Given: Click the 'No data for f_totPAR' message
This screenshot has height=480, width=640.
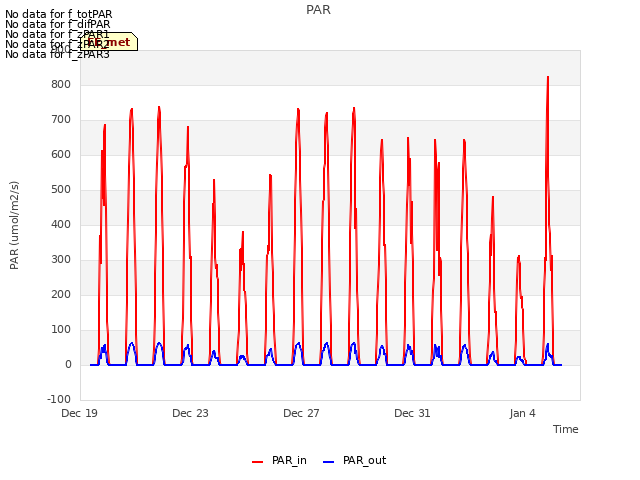Looking at the screenshot, I should (x=58, y=14).
